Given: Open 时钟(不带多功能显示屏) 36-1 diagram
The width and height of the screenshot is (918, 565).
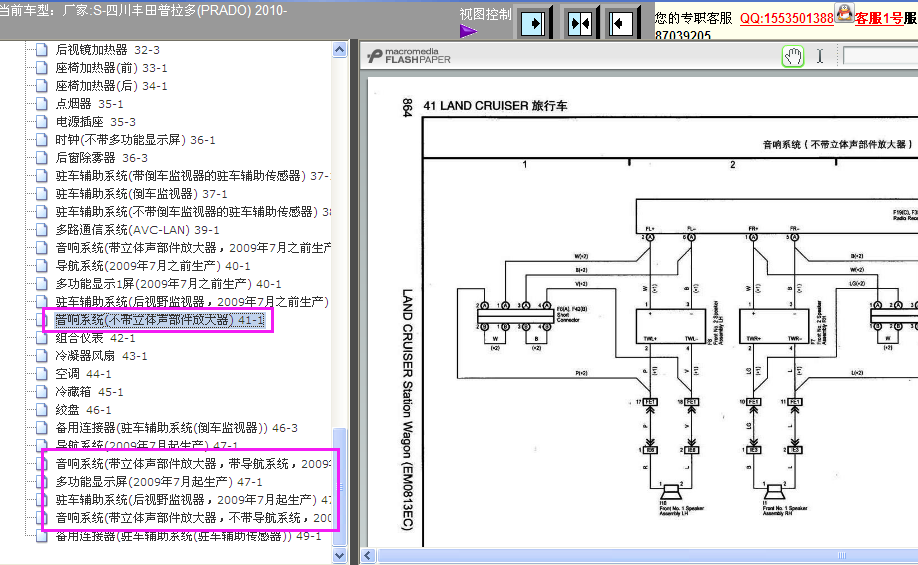Looking at the screenshot, I should click(135, 140).
